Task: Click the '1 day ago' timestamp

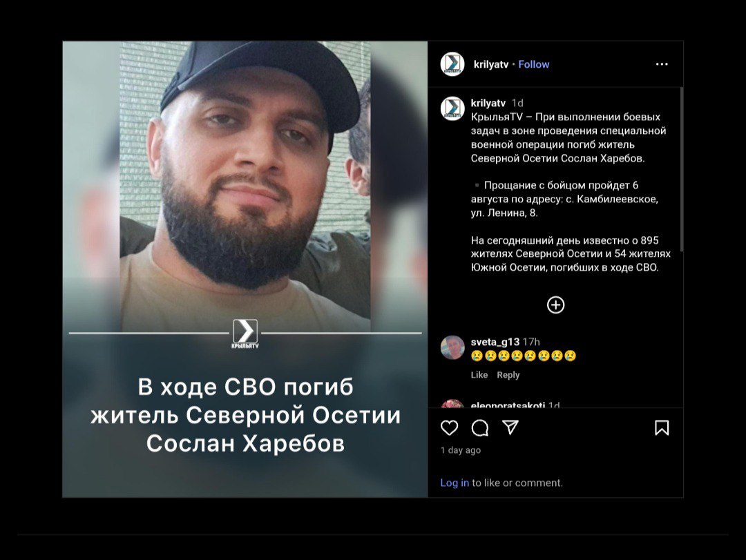Action: pos(461,450)
